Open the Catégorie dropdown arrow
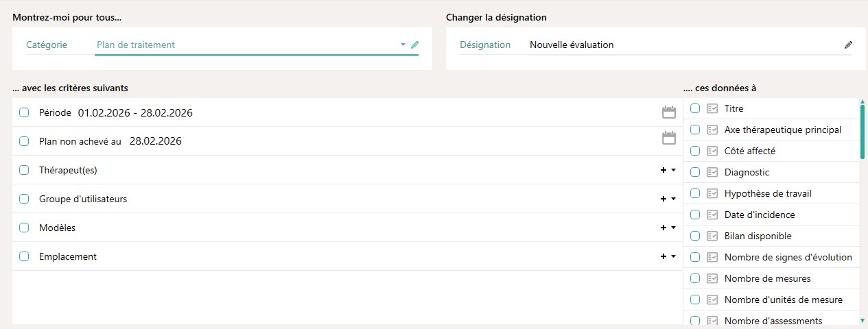The height and width of the screenshot is (329, 868). pyautogui.click(x=403, y=45)
